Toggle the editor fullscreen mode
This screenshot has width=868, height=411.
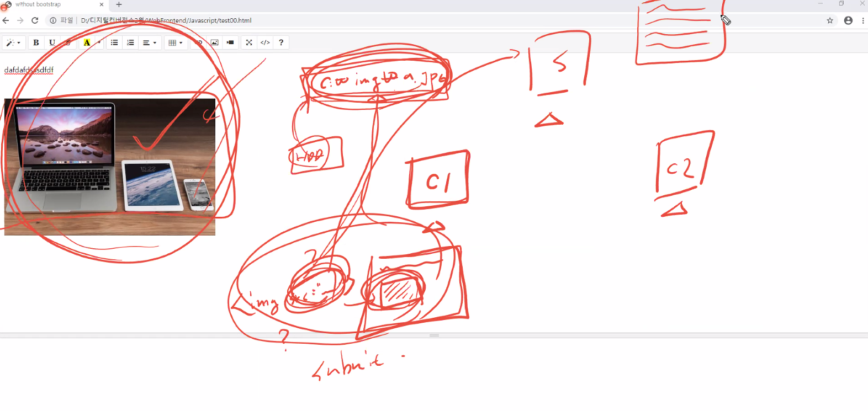coord(249,42)
